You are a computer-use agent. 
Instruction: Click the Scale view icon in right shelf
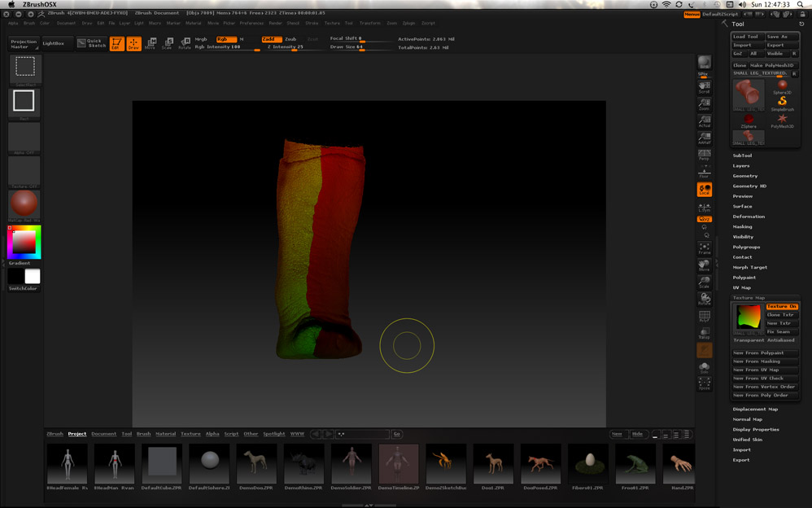tap(705, 282)
